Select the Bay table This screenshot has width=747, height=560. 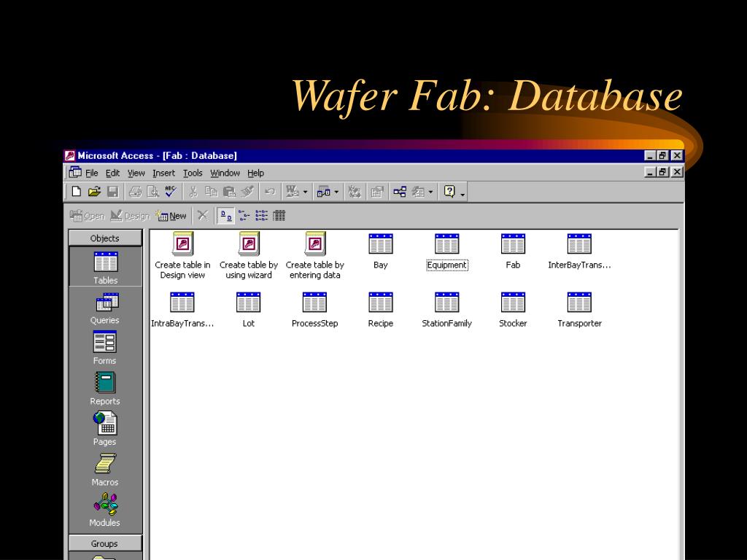coord(381,252)
